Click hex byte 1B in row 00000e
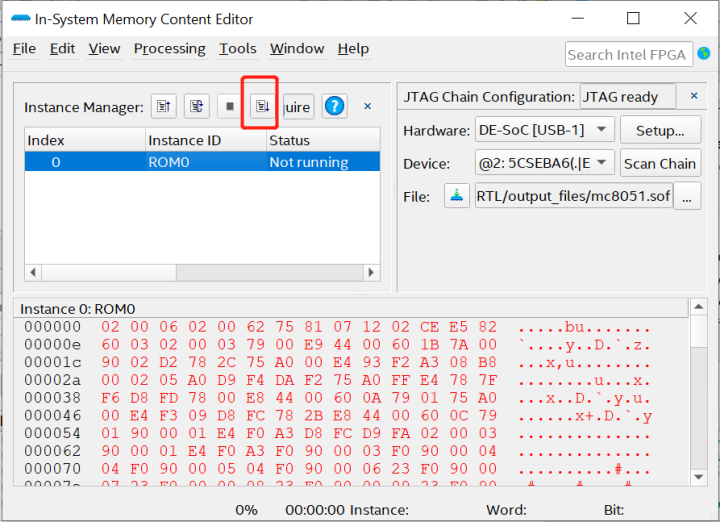The image size is (720, 522). (x=429, y=344)
